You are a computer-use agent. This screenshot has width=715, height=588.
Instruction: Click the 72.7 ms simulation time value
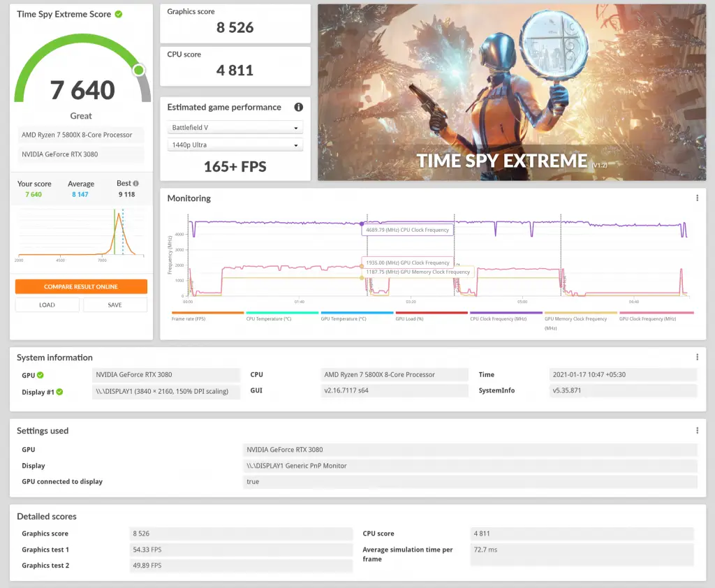pyautogui.click(x=582, y=554)
